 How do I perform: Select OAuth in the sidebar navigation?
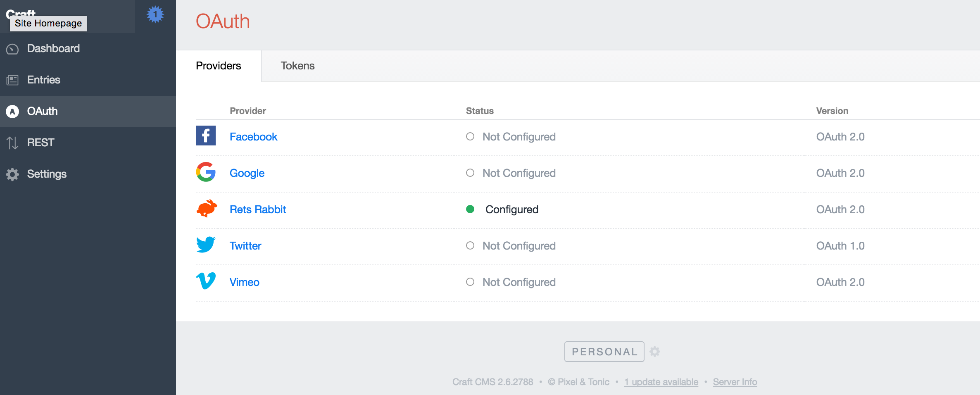88,112
